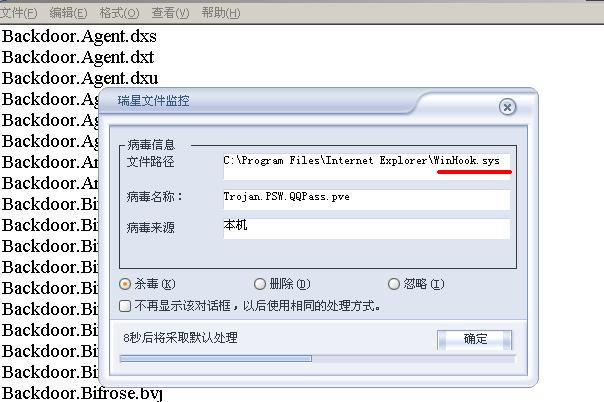Click the 病毒名称 field with Trojan.PSW.QQPass.pve

point(367,199)
